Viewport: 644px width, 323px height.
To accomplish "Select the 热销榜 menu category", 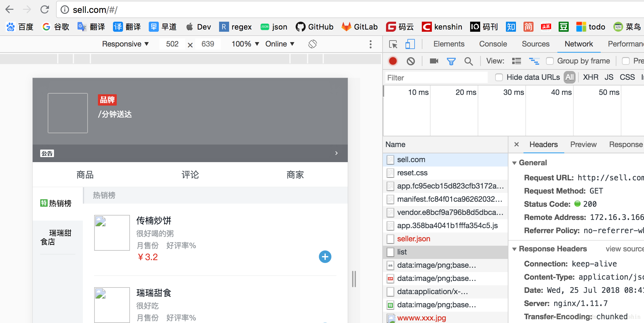I will 57,204.
